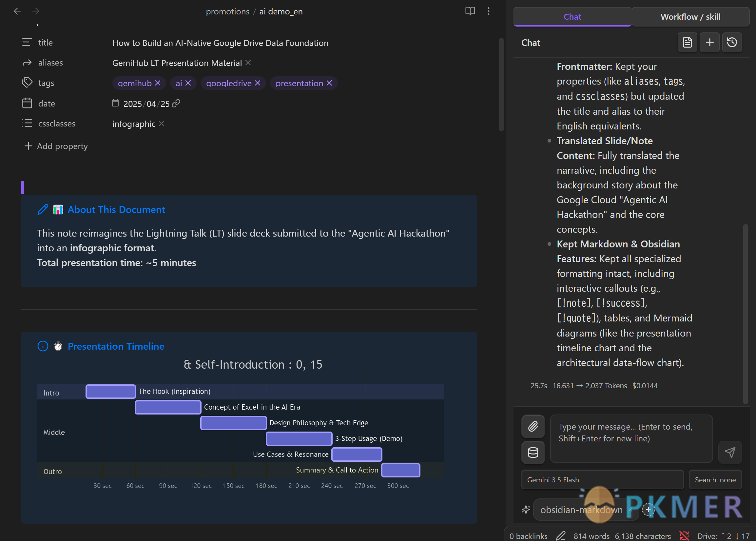Viewport: 756px width, 541px height.
Task: Remove the infographic cssclass
Action: click(x=162, y=124)
